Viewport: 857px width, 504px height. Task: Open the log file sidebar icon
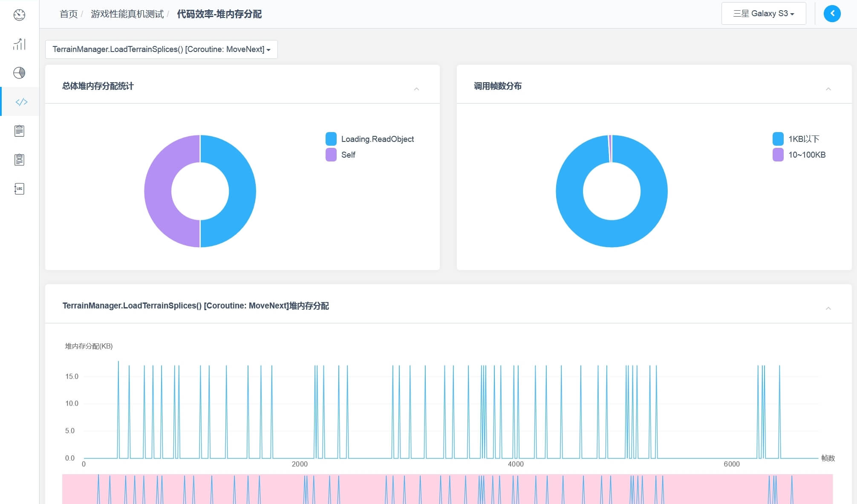[x=19, y=189]
